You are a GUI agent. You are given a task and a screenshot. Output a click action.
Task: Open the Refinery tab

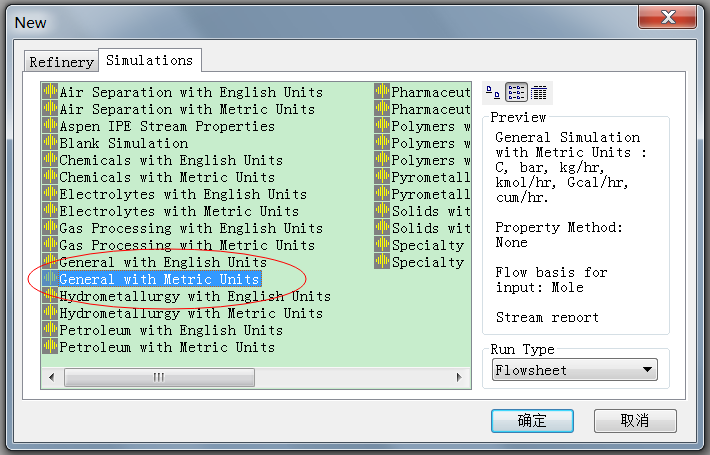(x=61, y=61)
